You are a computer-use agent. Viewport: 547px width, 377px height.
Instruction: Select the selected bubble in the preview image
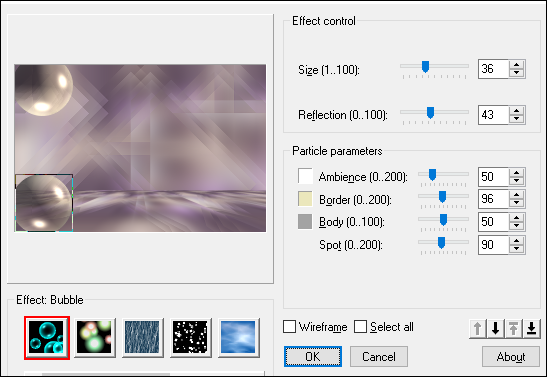(44, 203)
